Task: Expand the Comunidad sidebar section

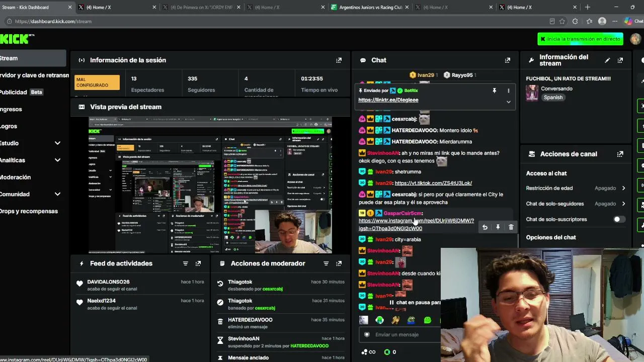Action: click(57, 194)
